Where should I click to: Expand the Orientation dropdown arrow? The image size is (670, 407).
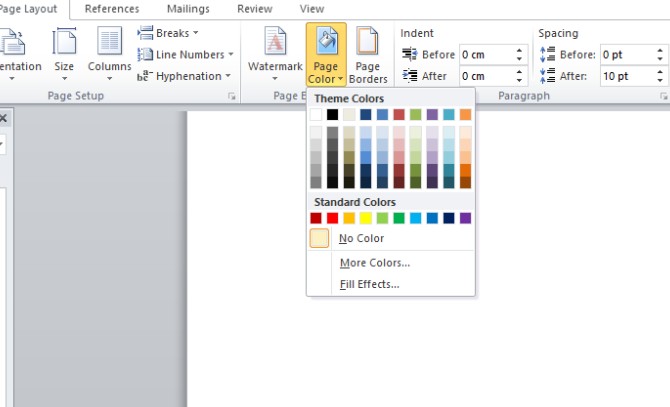12,78
